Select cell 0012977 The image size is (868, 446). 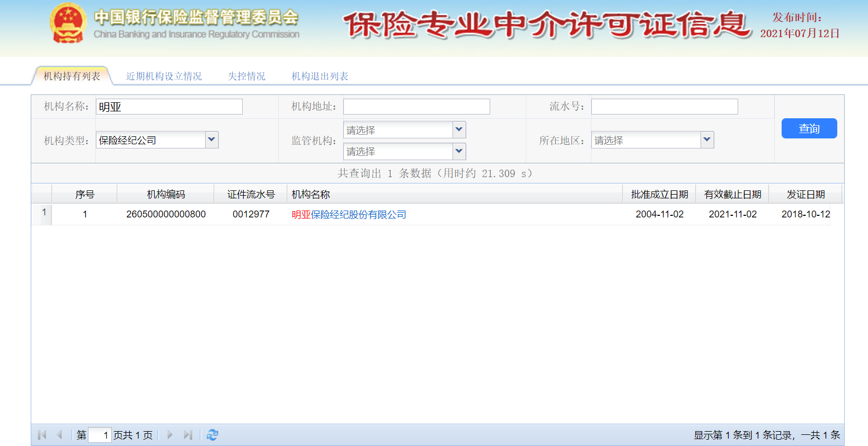[251, 214]
